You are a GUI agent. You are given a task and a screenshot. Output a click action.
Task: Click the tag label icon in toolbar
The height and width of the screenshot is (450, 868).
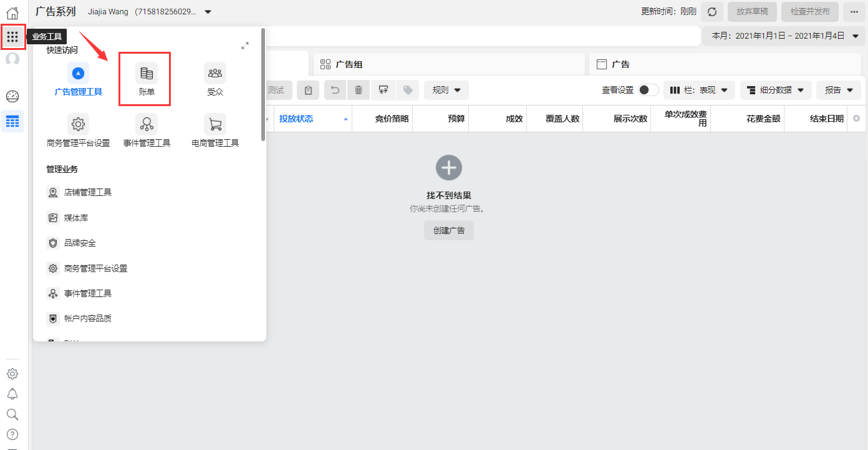[408, 90]
